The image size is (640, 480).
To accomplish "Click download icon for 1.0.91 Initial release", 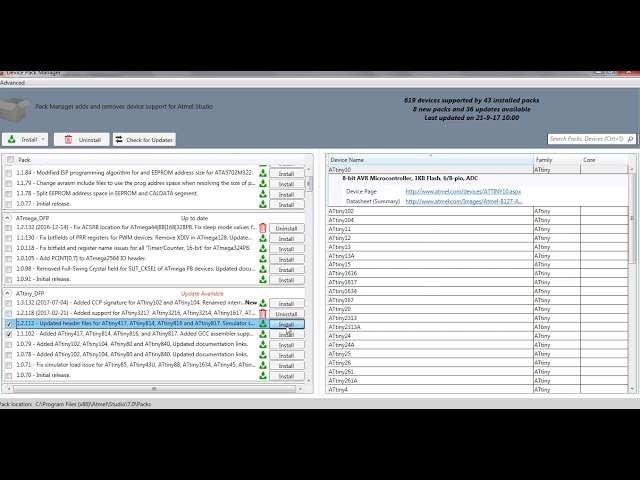I will click(x=263, y=280).
